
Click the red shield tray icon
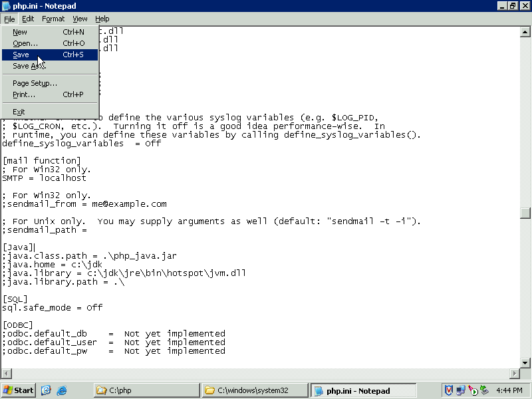449,390
